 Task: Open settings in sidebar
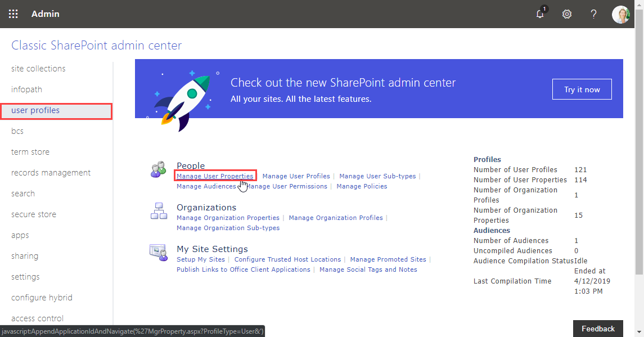point(25,277)
